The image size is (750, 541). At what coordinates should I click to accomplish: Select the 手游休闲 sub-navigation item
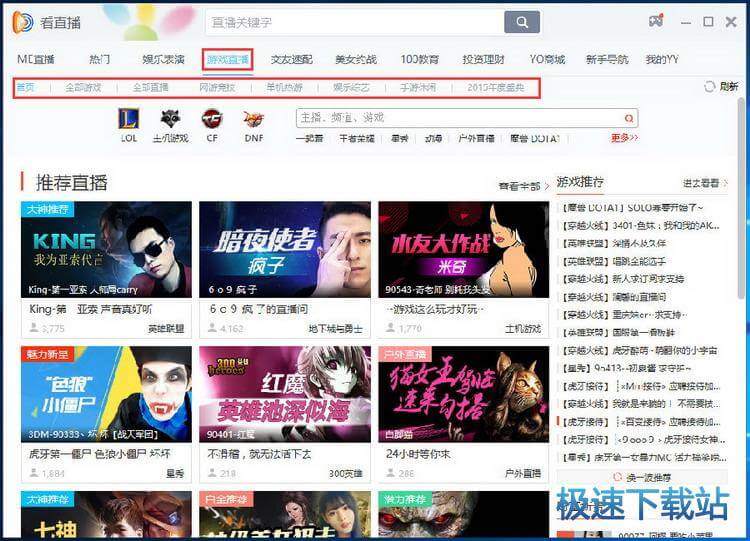click(418, 88)
